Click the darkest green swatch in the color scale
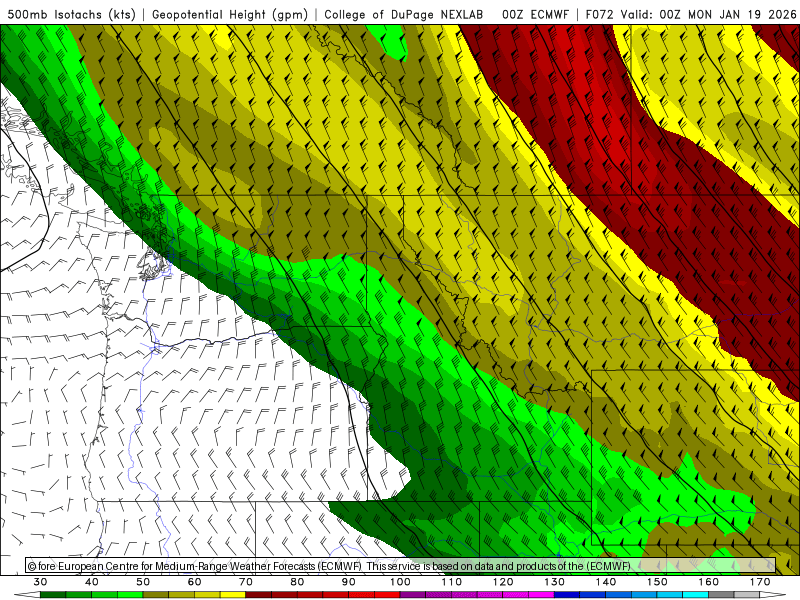800x600 pixels. [x=53, y=594]
